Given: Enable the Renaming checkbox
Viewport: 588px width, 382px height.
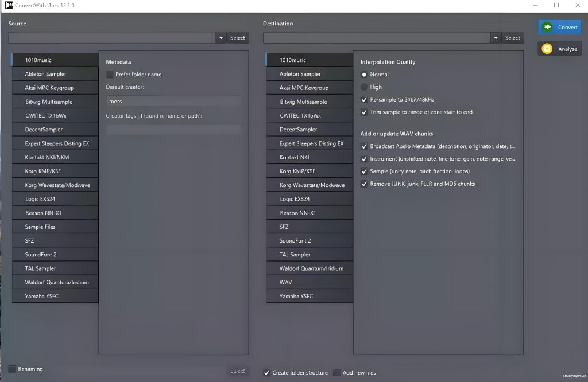Looking at the screenshot, I should coord(12,369).
